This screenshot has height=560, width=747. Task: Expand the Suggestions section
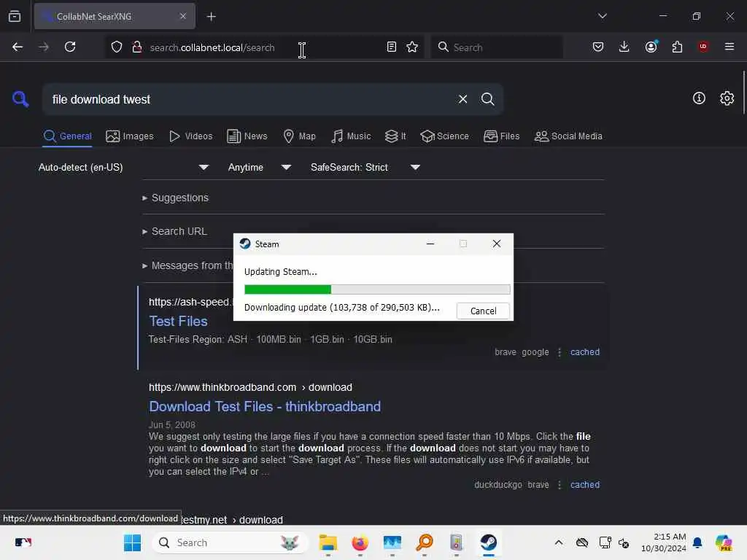(x=175, y=198)
